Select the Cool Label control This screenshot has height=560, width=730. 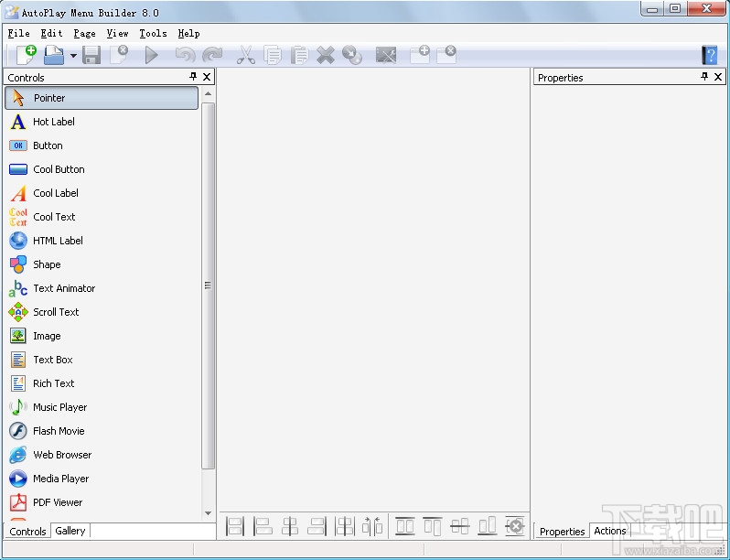(x=102, y=193)
